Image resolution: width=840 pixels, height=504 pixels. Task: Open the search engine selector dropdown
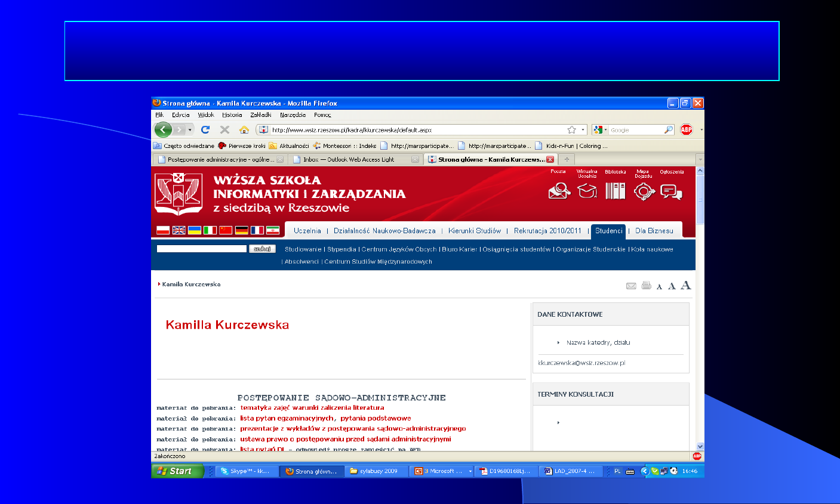tap(599, 129)
